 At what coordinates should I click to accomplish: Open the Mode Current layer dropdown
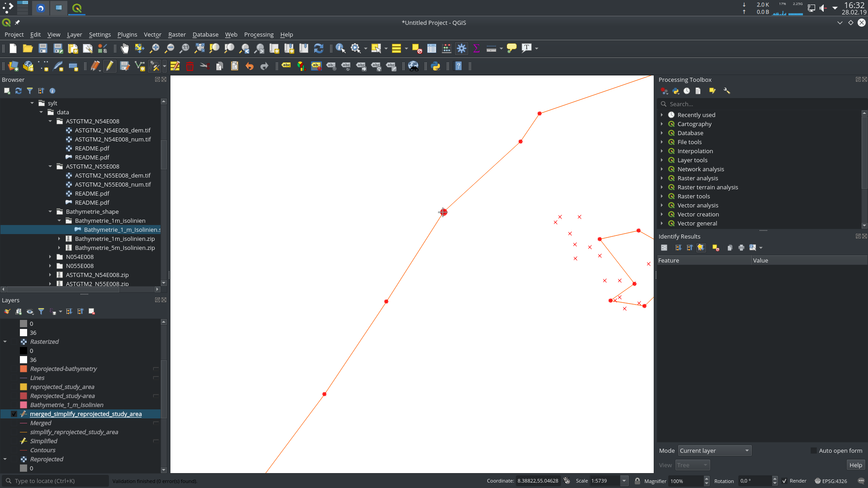(714, 450)
